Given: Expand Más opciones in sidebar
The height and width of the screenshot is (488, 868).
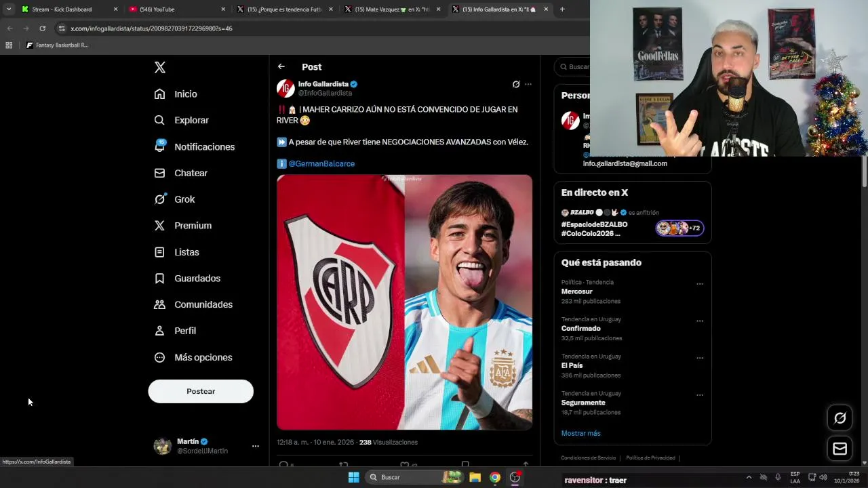Looking at the screenshot, I should [x=193, y=357].
